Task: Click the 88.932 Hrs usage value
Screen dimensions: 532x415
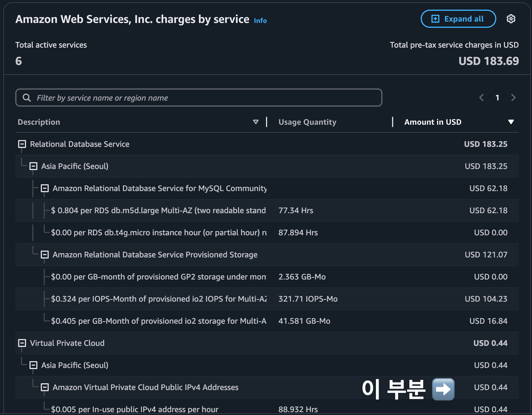Action: coord(298,409)
